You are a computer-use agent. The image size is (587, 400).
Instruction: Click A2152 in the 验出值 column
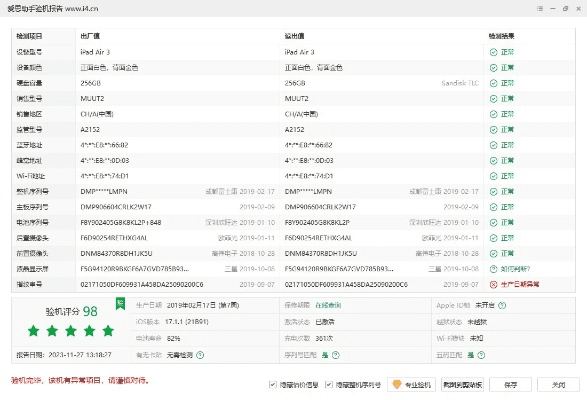point(294,130)
